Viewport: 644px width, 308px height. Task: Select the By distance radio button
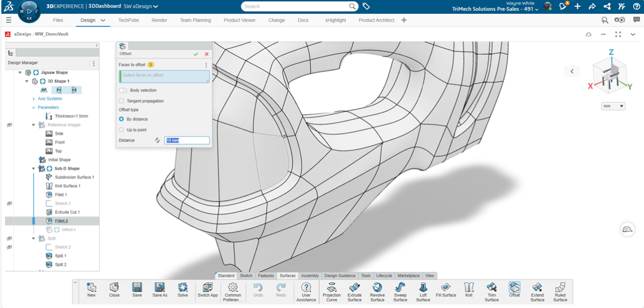point(121,119)
